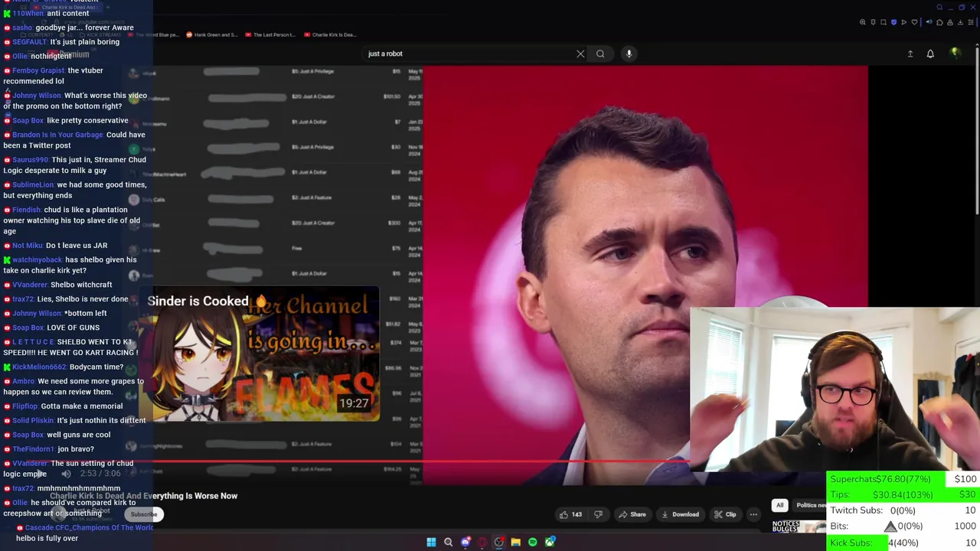Subscribe to the channel
Viewport: 980px width, 551px height.
(143, 514)
